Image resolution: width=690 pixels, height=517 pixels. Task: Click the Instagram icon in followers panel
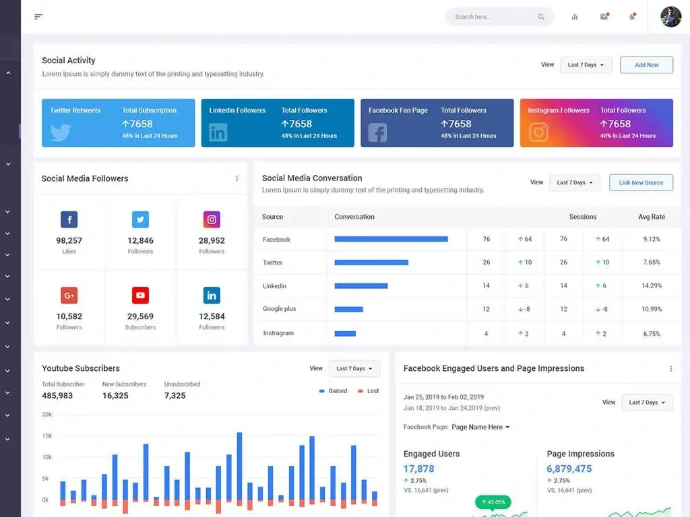(x=212, y=220)
